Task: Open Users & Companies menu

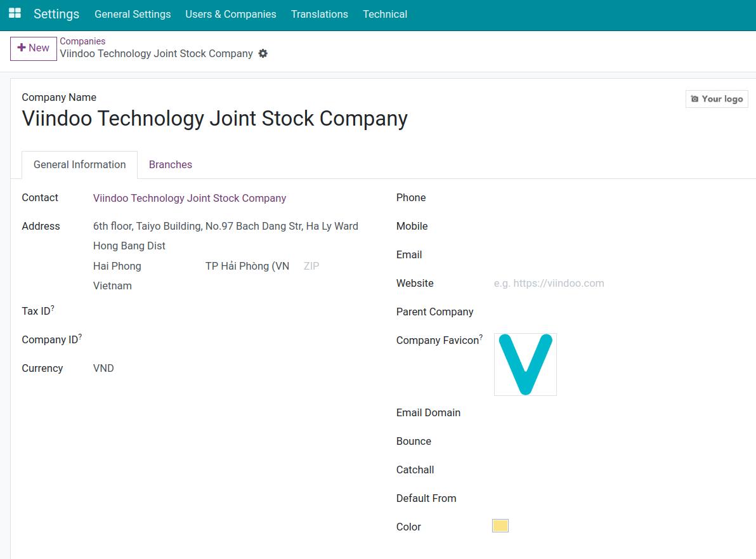Action: coord(230,15)
